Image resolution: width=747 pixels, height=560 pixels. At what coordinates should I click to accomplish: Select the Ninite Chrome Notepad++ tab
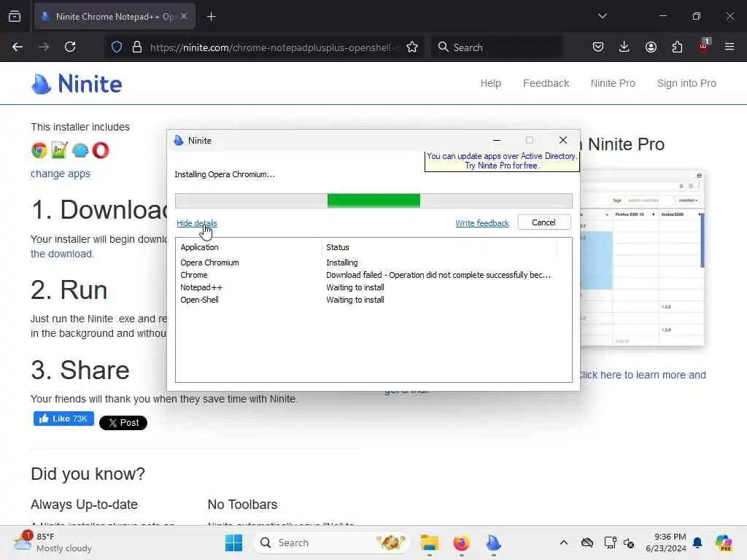[x=115, y=17]
